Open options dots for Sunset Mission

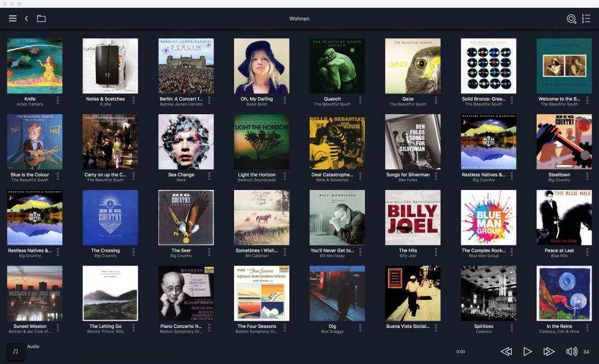pyautogui.click(x=58, y=328)
